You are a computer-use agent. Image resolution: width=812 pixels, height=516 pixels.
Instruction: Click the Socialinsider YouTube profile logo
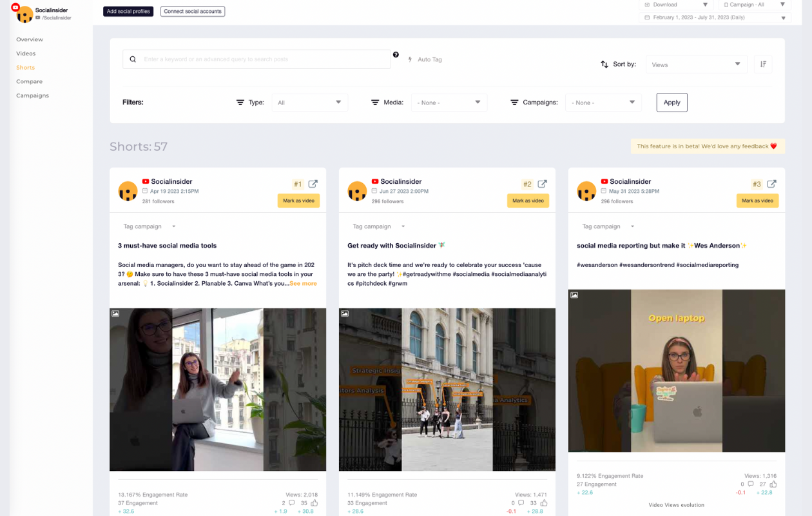[24, 14]
